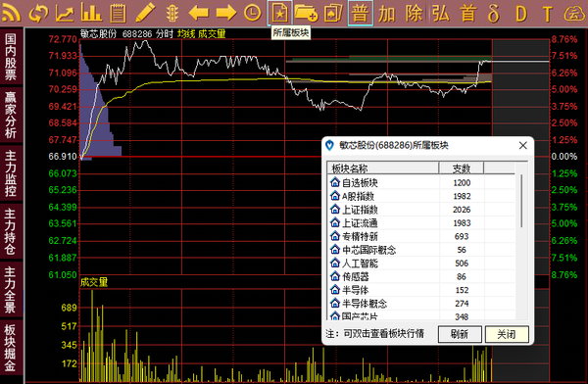
Task: Click the refresh cycle arrows icon
Action: pos(37,13)
